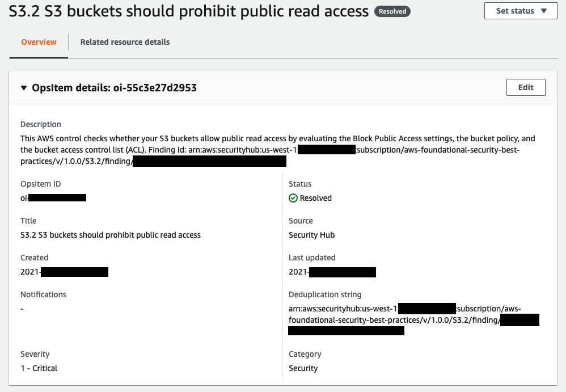The height and width of the screenshot is (392, 566).
Task: Click the Notifications dash placeholder
Action: [x=22, y=309]
